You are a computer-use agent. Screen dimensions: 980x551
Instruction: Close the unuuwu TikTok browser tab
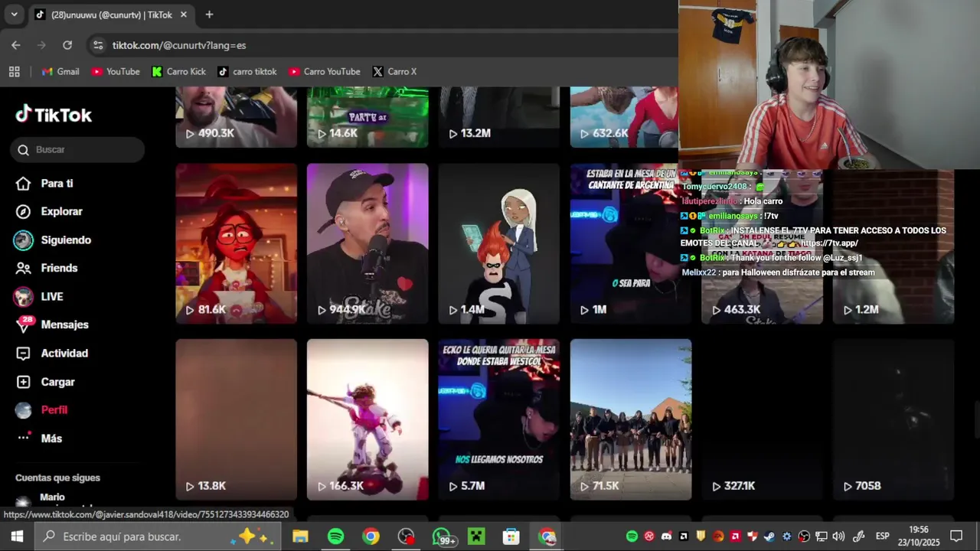(x=184, y=15)
